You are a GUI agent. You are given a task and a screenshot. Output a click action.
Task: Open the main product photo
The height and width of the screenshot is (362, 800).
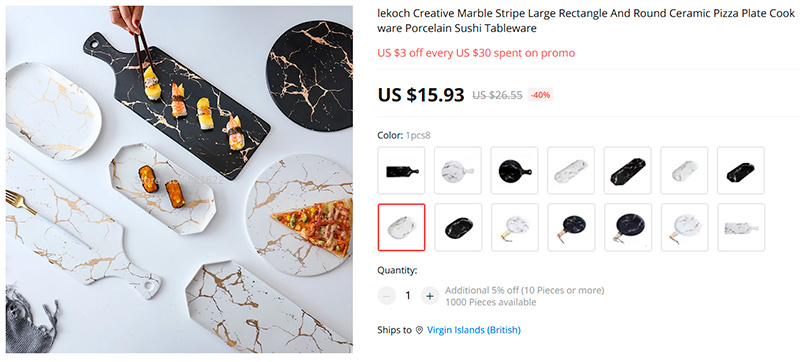179,179
